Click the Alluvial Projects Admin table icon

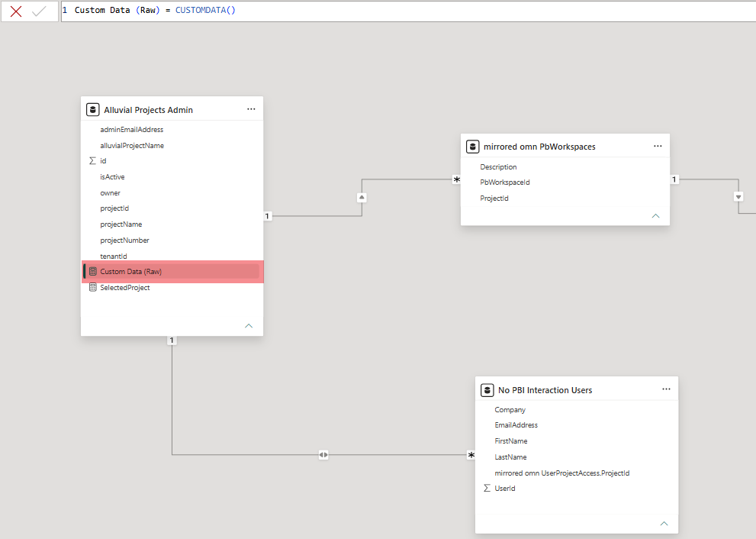92,110
